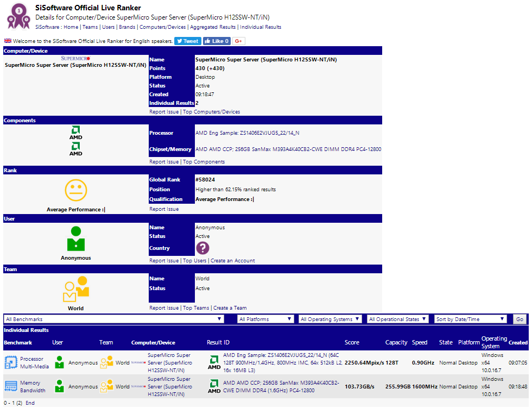Click Report Issue in Computer/Device section
Viewport: 532px width, 408px height.
click(164, 112)
